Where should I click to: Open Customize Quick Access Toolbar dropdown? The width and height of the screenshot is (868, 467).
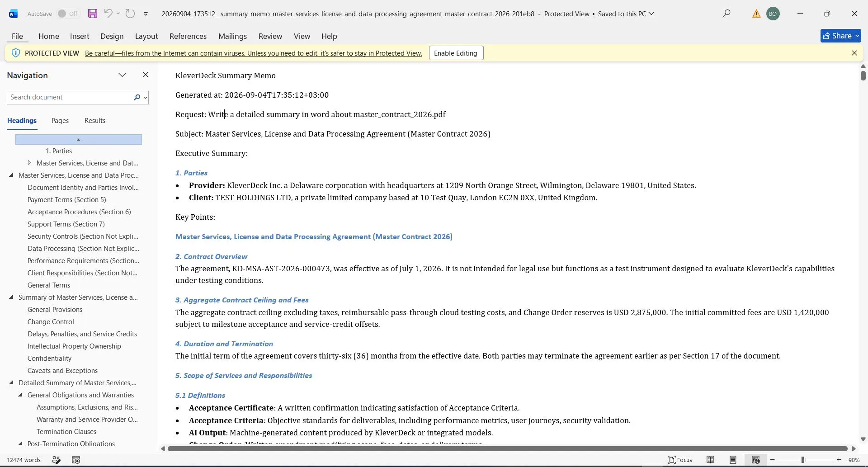146,14
